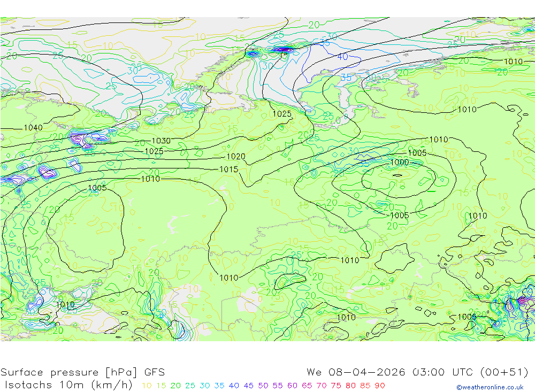Click the magenta 60 km/h legend value
Viewport: 535px width, 392px height.
[x=293, y=386]
